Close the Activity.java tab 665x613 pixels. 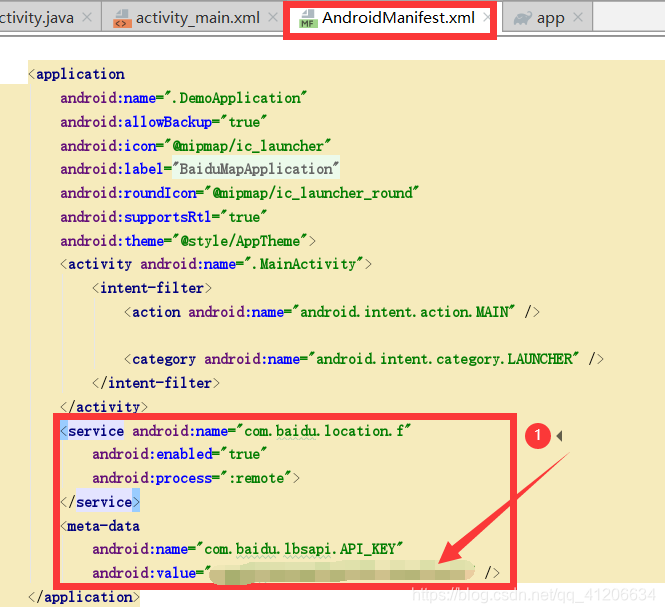[x=87, y=17]
